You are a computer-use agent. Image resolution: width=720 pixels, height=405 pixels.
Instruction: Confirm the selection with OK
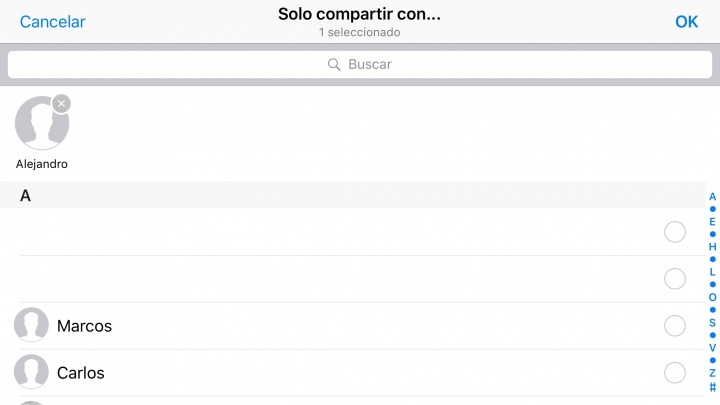point(686,21)
